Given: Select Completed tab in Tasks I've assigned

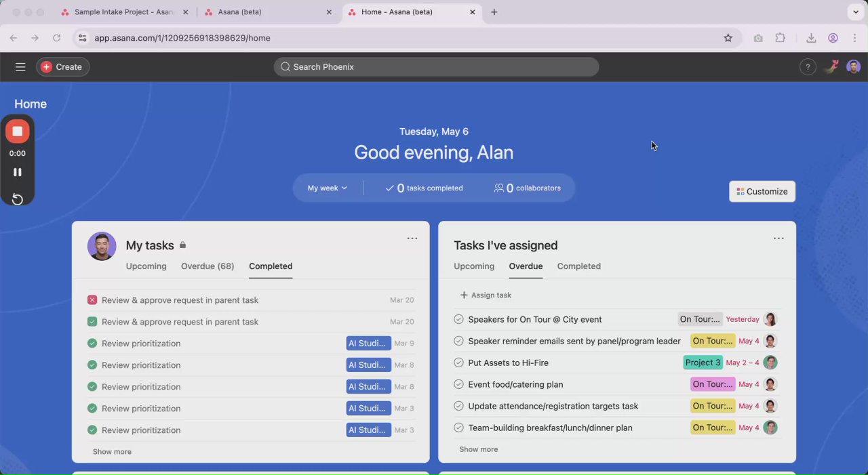Looking at the screenshot, I should pyautogui.click(x=579, y=266).
